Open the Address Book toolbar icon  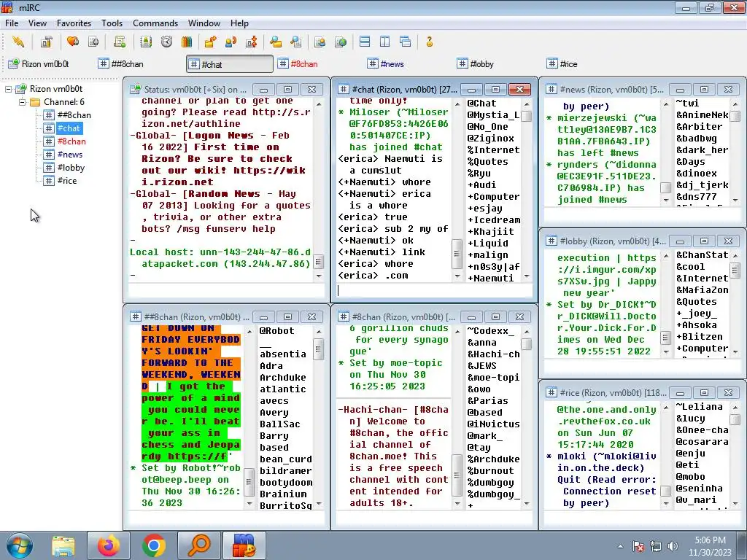click(x=146, y=42)
